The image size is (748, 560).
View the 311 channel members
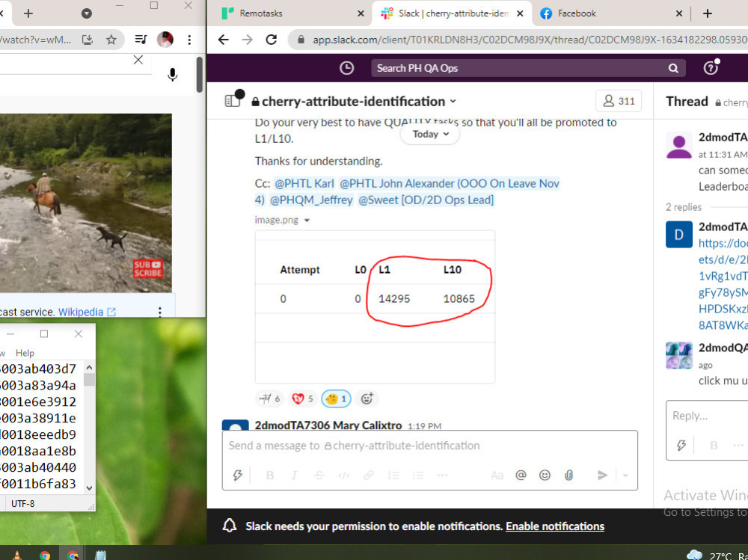coord(619,101)
